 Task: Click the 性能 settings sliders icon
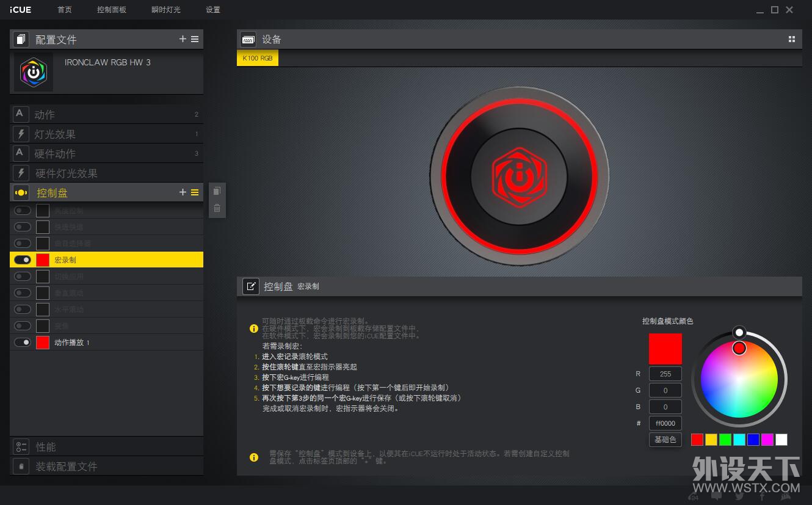[21, 446]
